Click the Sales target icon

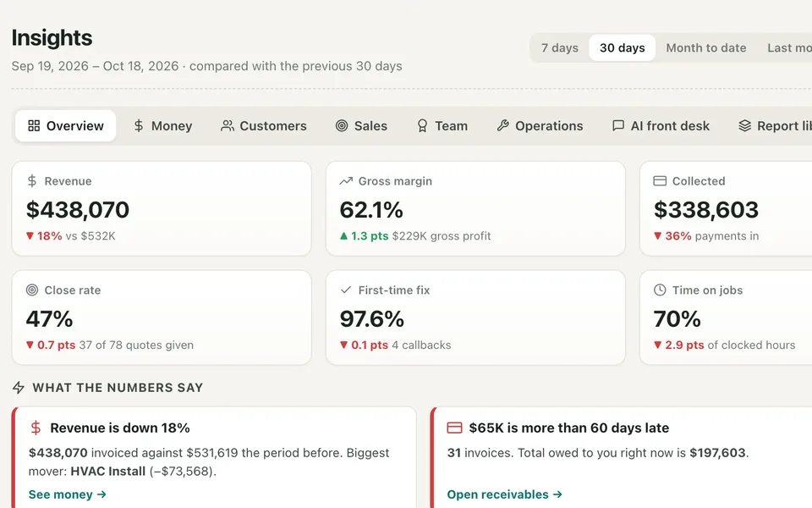[342, 126]
